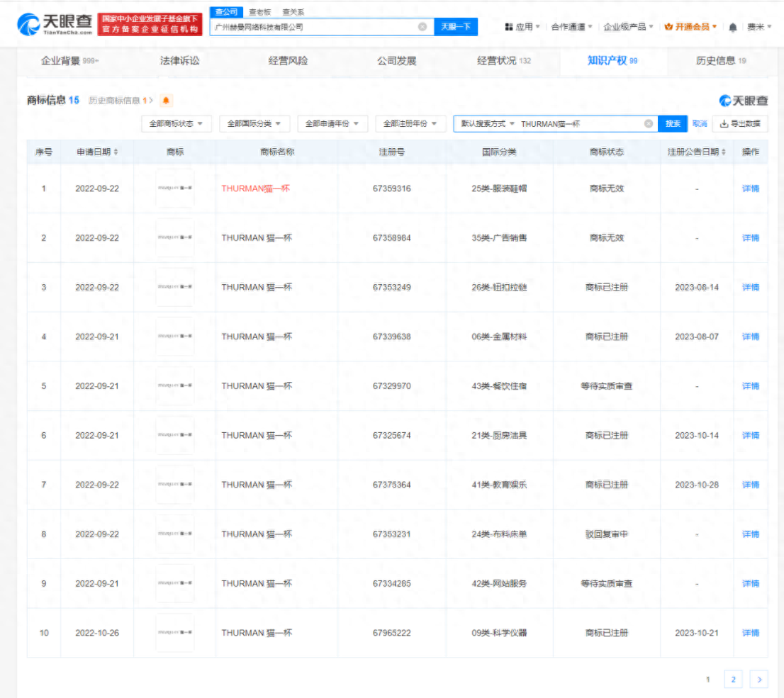Screen dimensions: 784x698
Task: Click 2023-10-28 announcement date
Action: [697, 485]
